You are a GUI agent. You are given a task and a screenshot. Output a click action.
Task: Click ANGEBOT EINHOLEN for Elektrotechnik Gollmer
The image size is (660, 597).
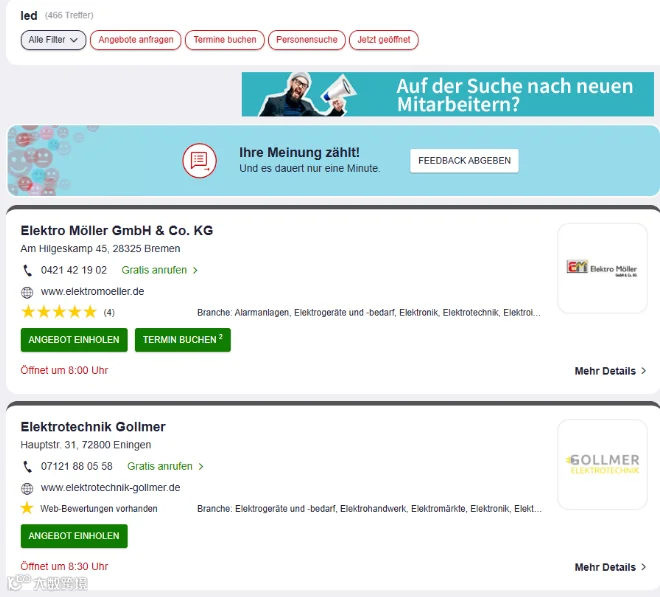point(74,536)
